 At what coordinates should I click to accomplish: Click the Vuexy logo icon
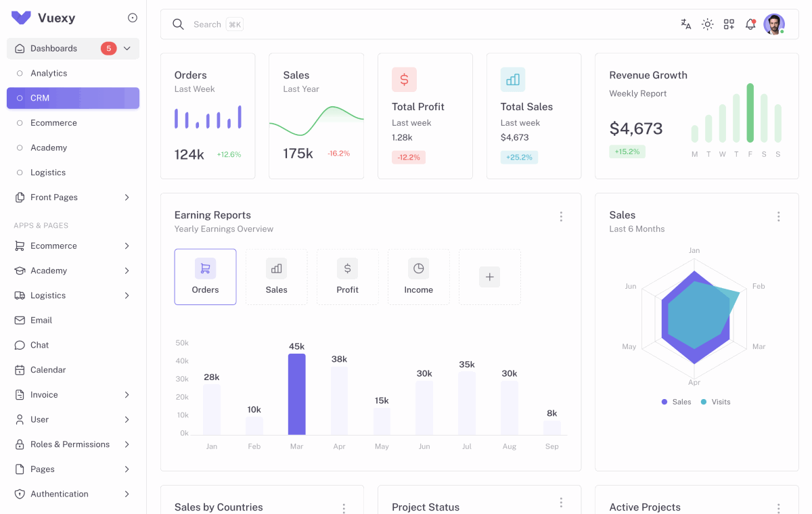(21, 18)
